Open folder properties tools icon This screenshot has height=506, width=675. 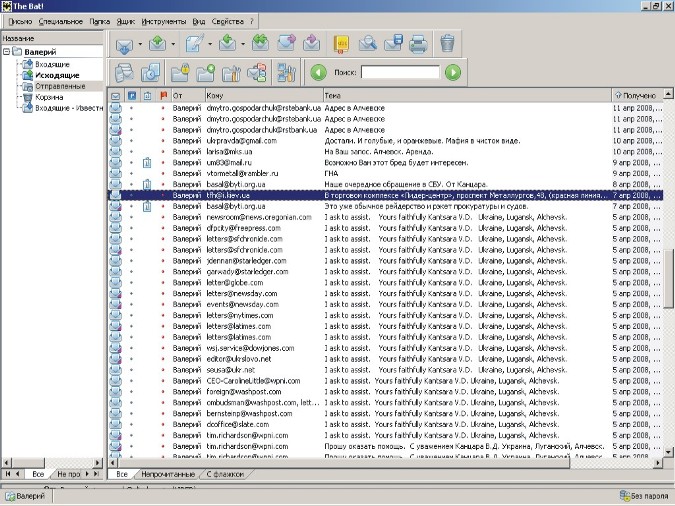click(231, 72)
